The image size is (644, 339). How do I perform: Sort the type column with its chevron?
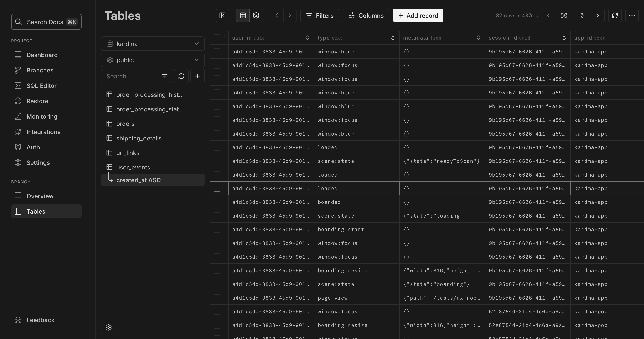(x=393, y=38)
